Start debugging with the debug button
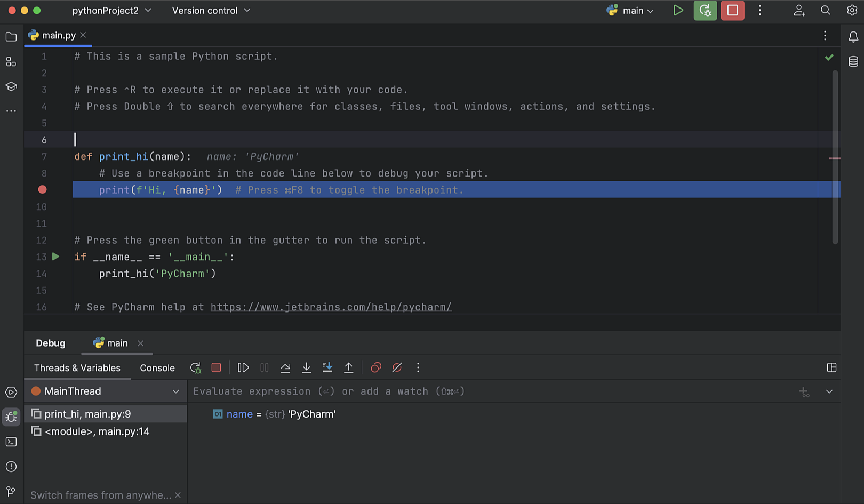The height and width of the screenshot is (504, 864). click(705, 10)
